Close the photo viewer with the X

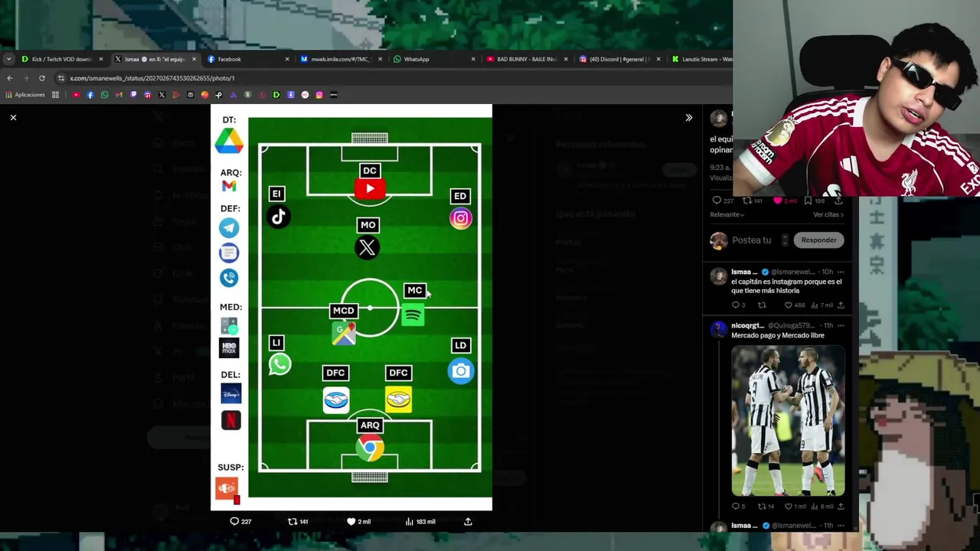pos(13,117)
